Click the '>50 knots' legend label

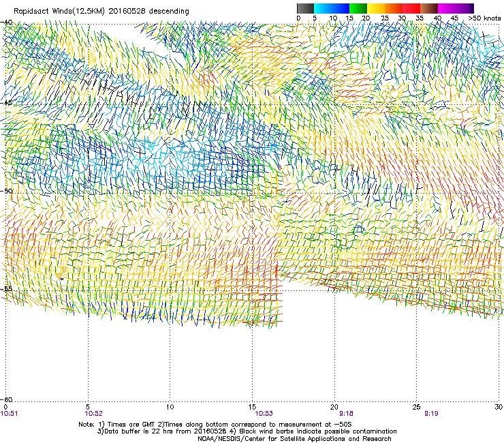point(484,18)
